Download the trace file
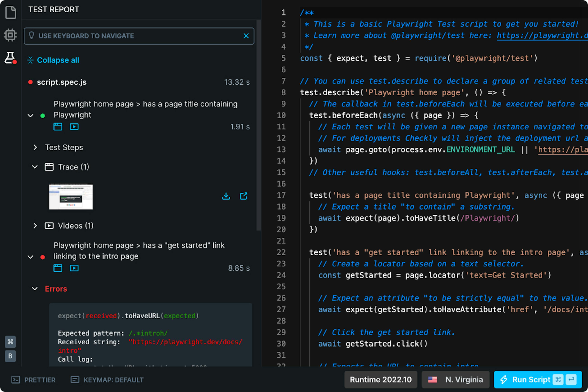This screenshot has height=392, width=588. point(226,196)
